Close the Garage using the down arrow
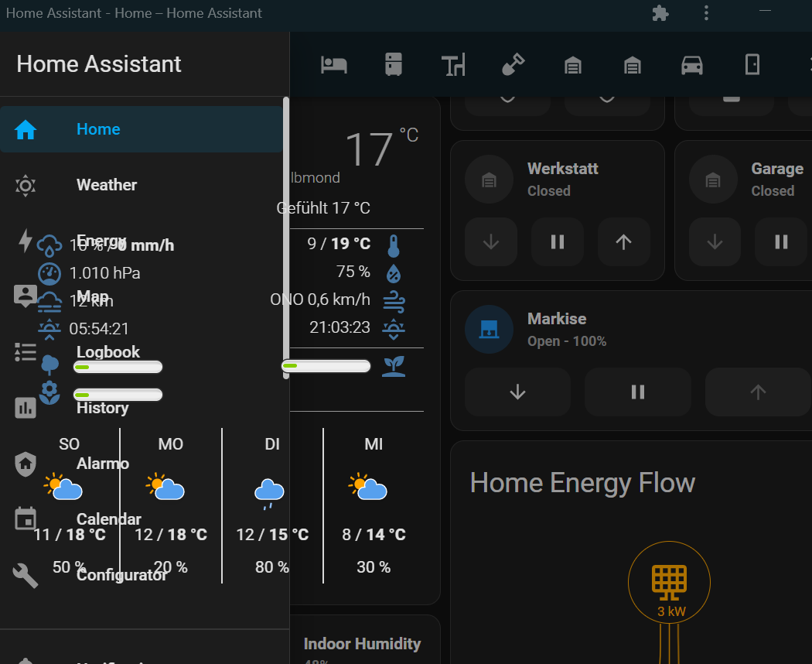The height and width of the screenshot is (664, 812). [714, 241]
